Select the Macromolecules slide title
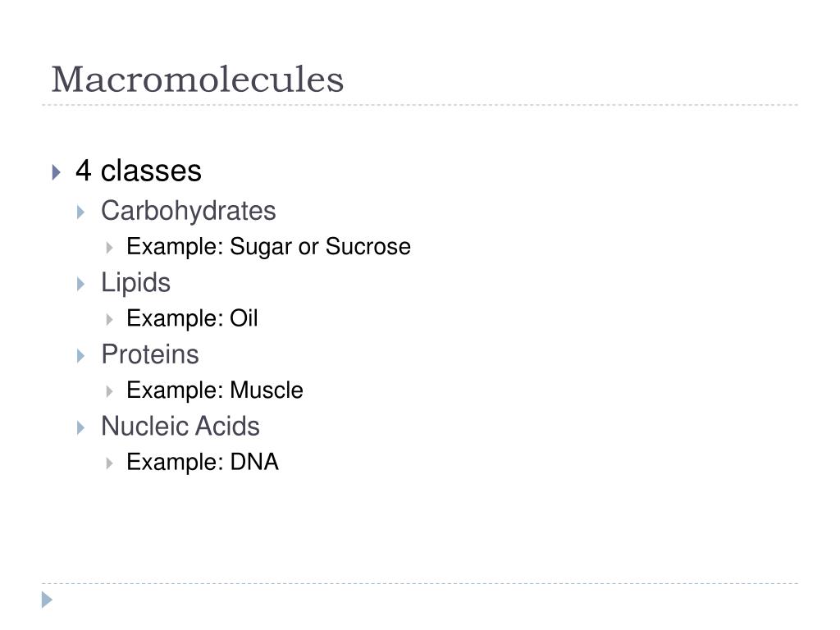The image size is (840, 630). [197, 80]
